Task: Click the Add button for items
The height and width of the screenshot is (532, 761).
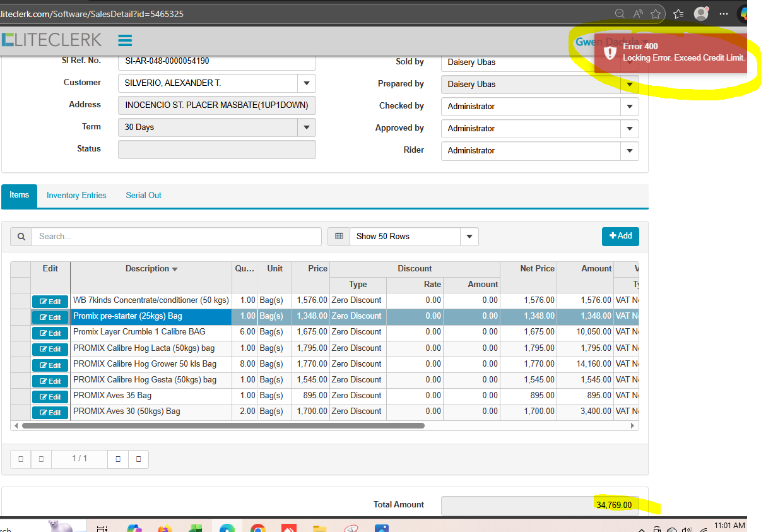Action: click(620, 236)
